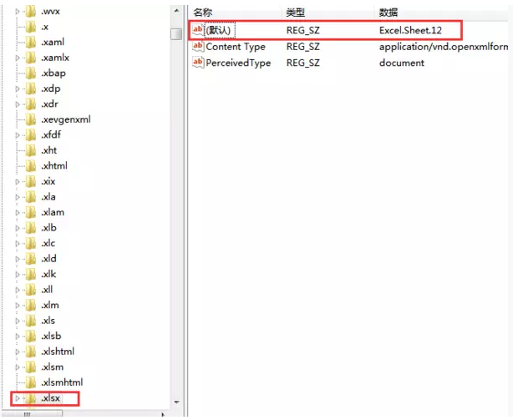
Task: Sort by the 名称 column header
Action: click(x=203, y=12)
